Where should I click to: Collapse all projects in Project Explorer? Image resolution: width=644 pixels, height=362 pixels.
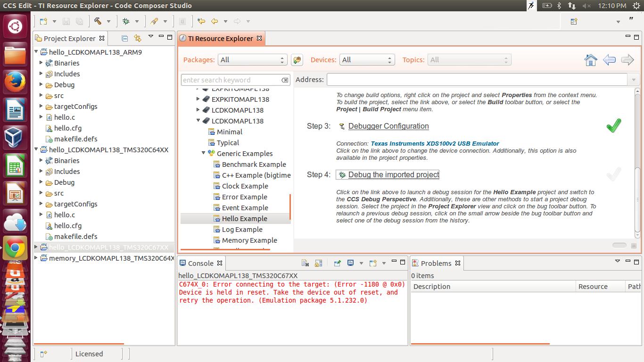(x=124, y=38)
